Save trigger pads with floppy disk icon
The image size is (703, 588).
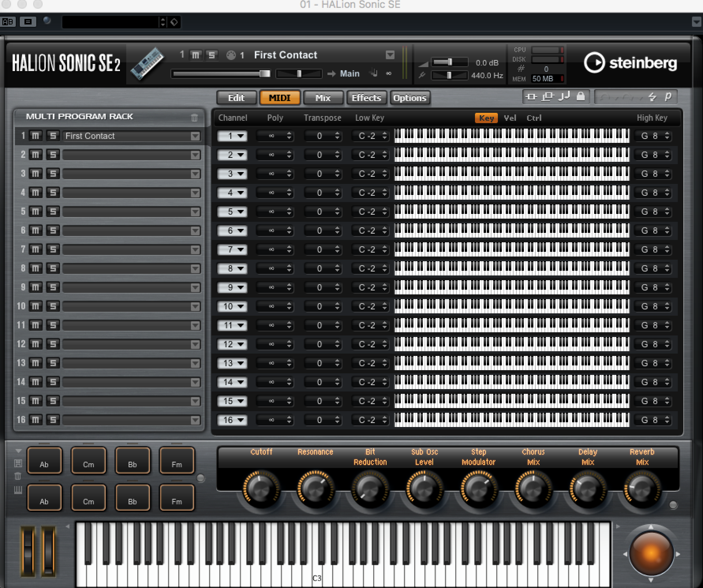tap(18, 463)
